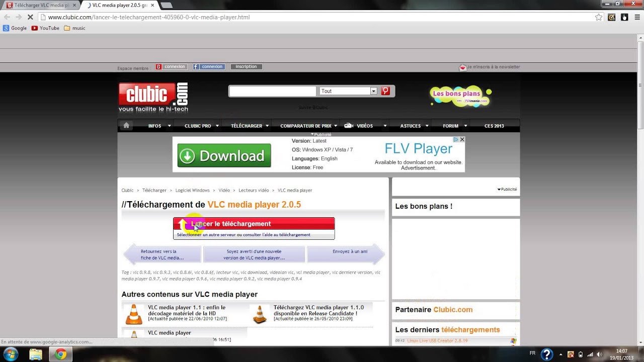Open the VLC 1.1 décodage matériel article
This screenshot has height=362, width=644.
[x=187, y=310]
